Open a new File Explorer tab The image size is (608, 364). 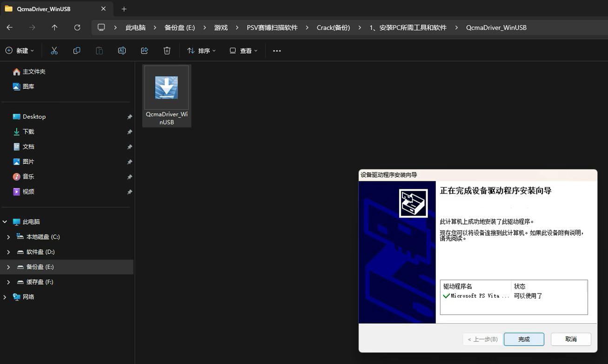point(124,9)
